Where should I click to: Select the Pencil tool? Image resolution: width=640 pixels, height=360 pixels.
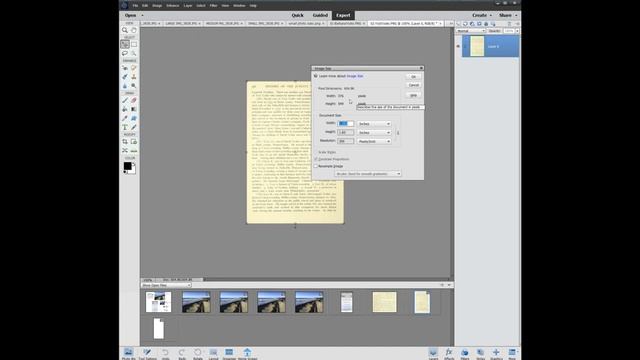coord(134,127)
